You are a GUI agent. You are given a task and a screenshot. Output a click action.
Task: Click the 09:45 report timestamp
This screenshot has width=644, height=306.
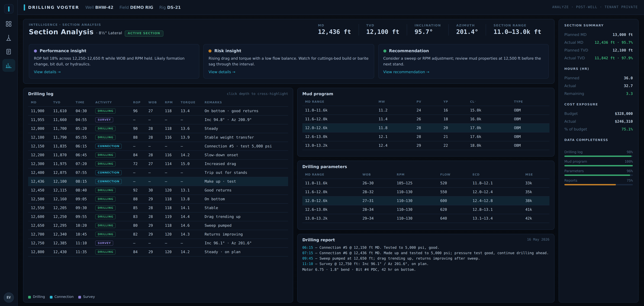[x=308, y=258]
